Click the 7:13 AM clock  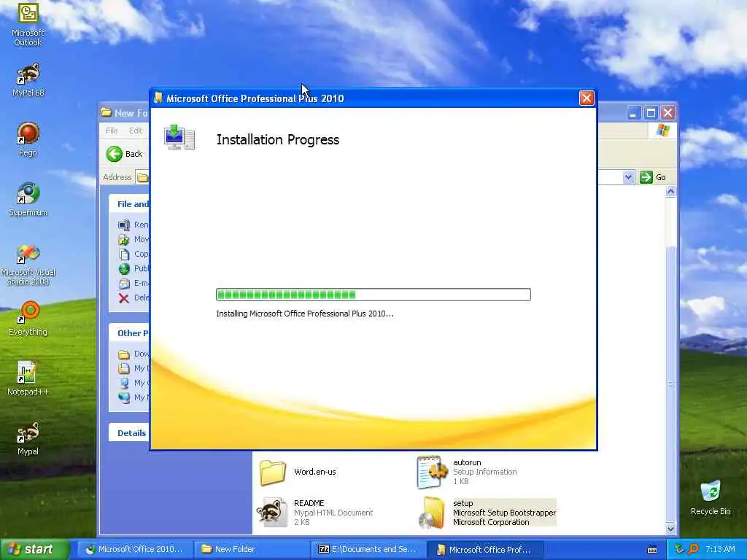720,550
